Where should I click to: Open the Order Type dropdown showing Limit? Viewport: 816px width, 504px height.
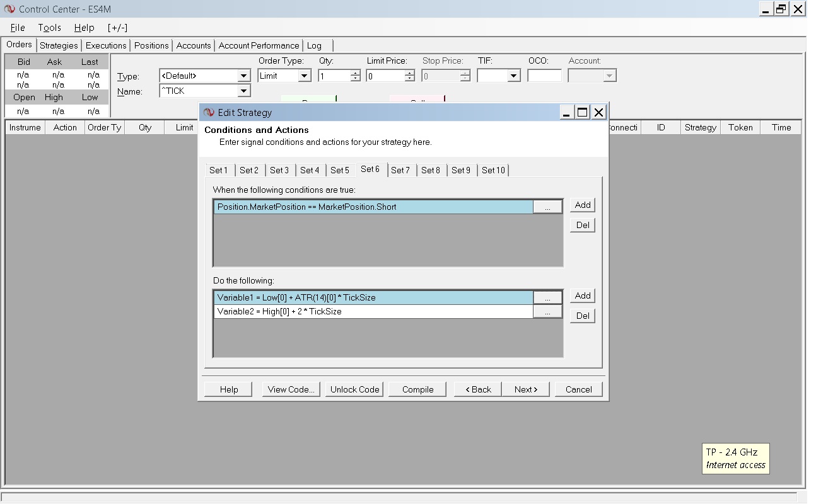(305, 76)
